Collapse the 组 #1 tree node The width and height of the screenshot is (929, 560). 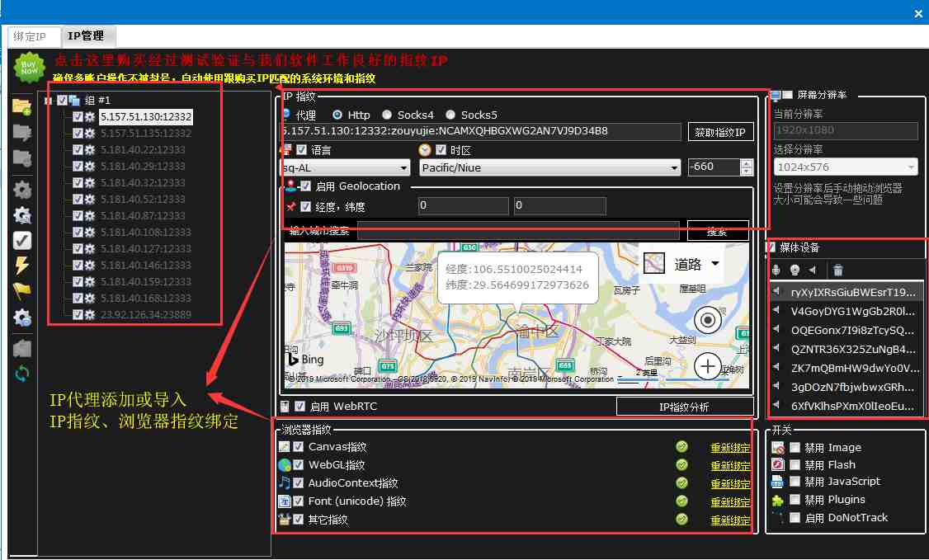[49, 101]
